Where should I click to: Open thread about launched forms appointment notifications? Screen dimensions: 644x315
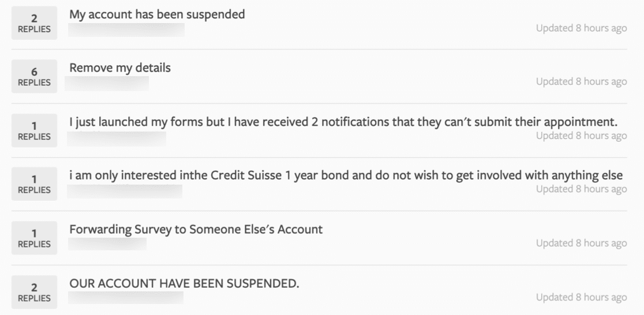click(x=343, y=122)
